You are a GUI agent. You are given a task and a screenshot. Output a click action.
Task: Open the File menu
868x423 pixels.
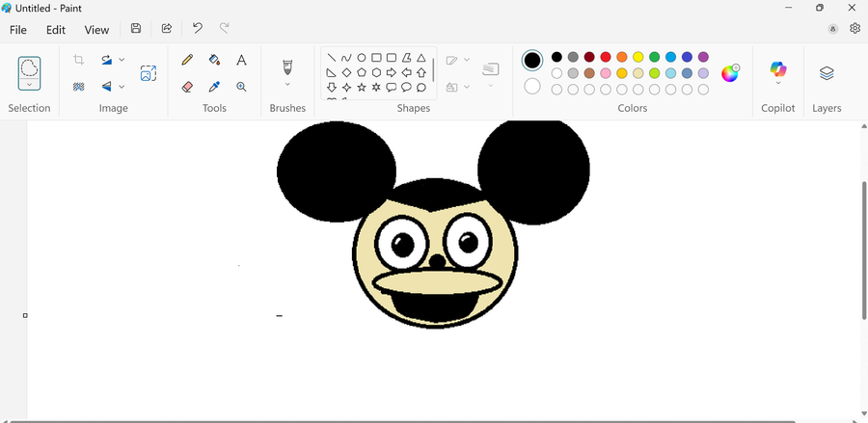18,30
